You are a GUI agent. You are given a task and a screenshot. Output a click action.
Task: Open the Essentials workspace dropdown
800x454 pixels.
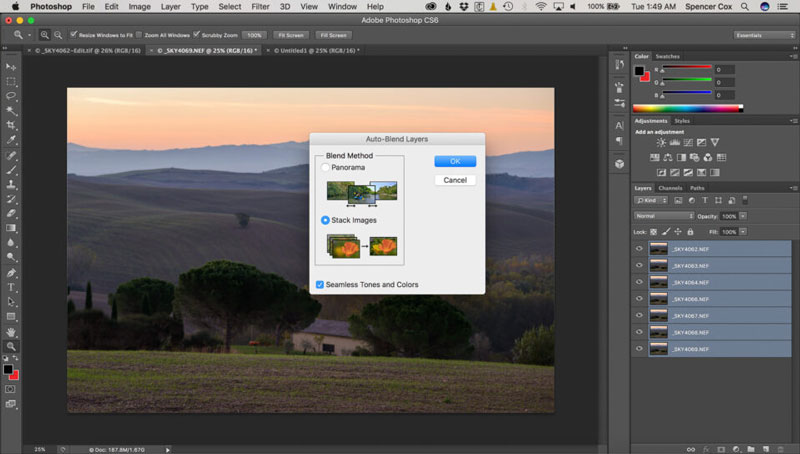pyautogui.click(x=760, y=35)
